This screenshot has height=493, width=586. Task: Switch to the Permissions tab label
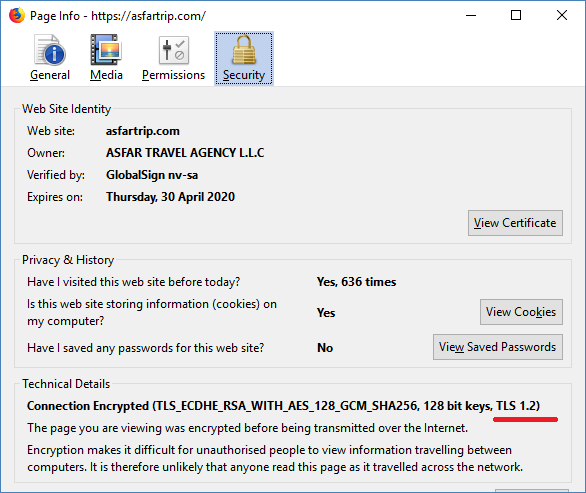(x=173, y=75)
